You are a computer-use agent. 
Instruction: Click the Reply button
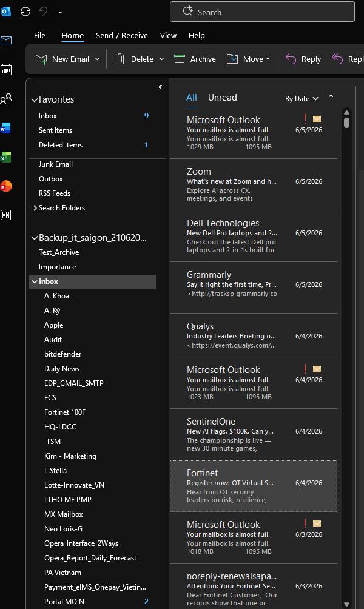[x=303, y=59]
